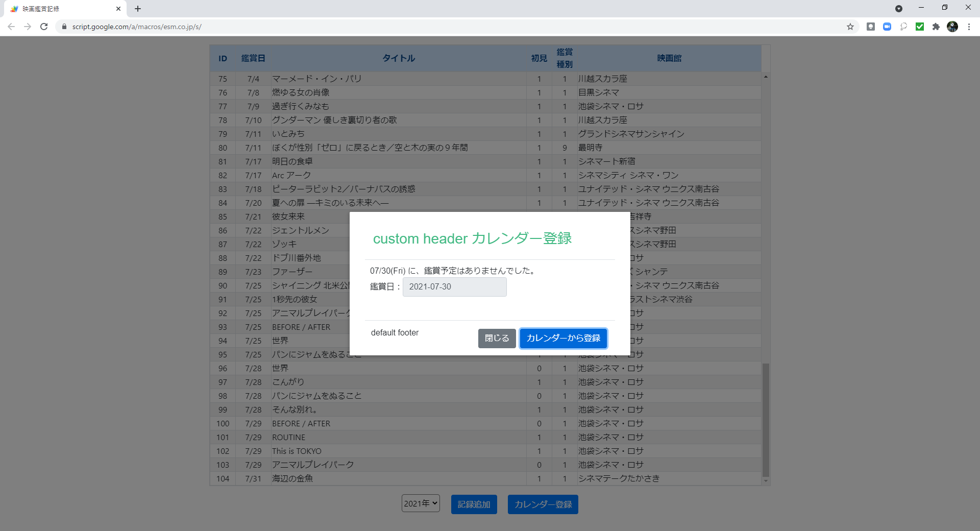The image size is (980, 531).
Task: Bookmark this page with the star icon
Action: pyautogui.click(x=850, y=27)
